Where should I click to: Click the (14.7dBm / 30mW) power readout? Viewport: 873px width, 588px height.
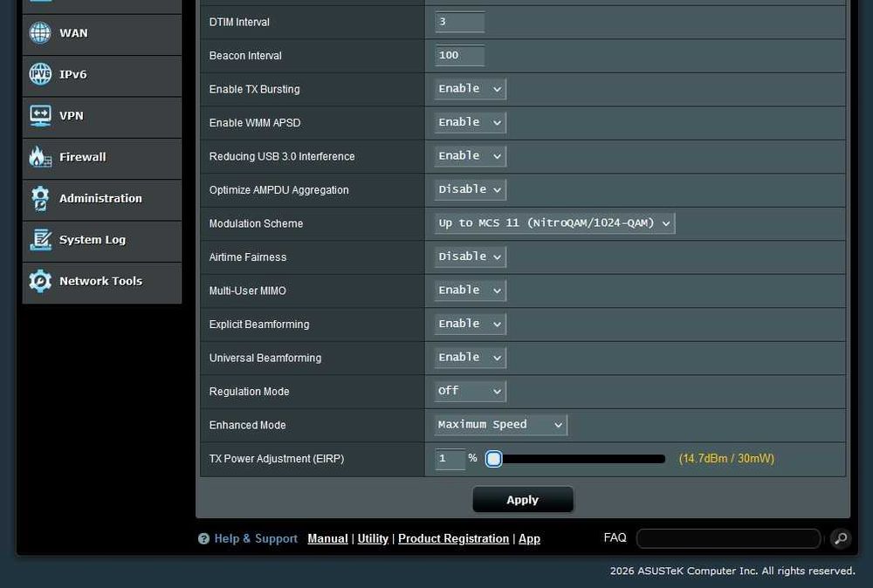[726, 458]
